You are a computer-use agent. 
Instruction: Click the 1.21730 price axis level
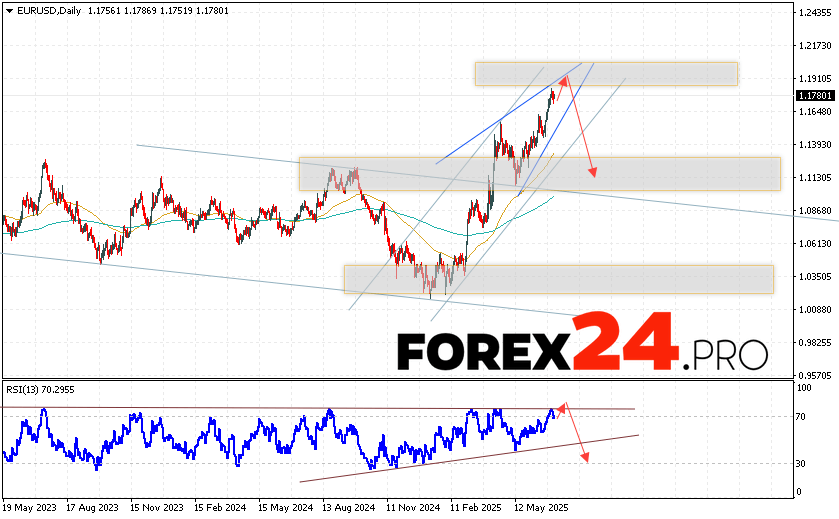point(815,45)
